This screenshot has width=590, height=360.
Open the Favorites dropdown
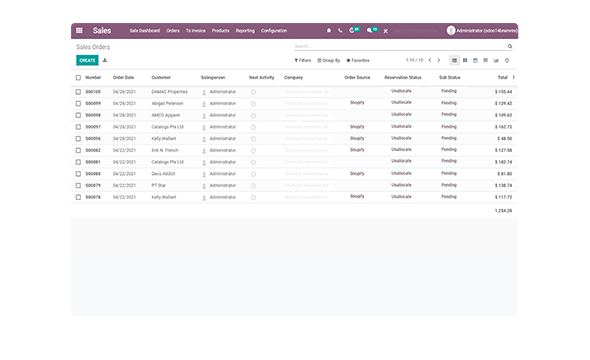click(x=358, y=60)
